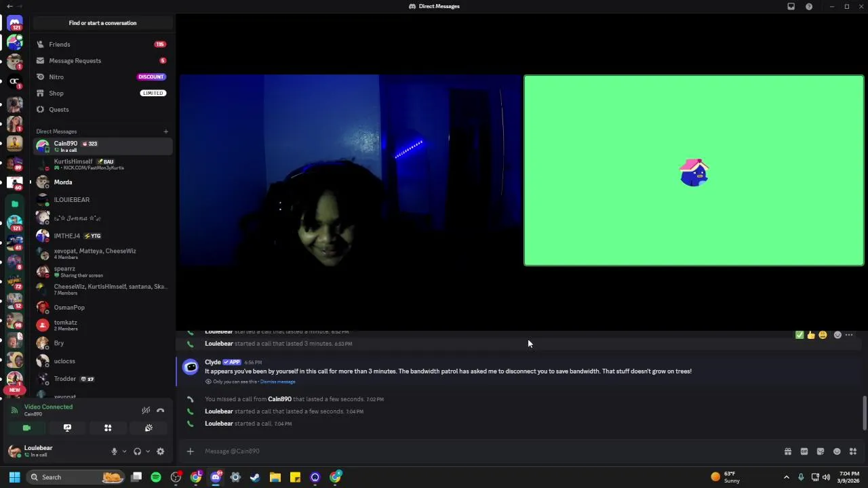Screen dimensions: 868x488
Task: Open group DM xevopat, Matteya, CheeseWiz
Action: pyautogui.click(x=102, y=253)
